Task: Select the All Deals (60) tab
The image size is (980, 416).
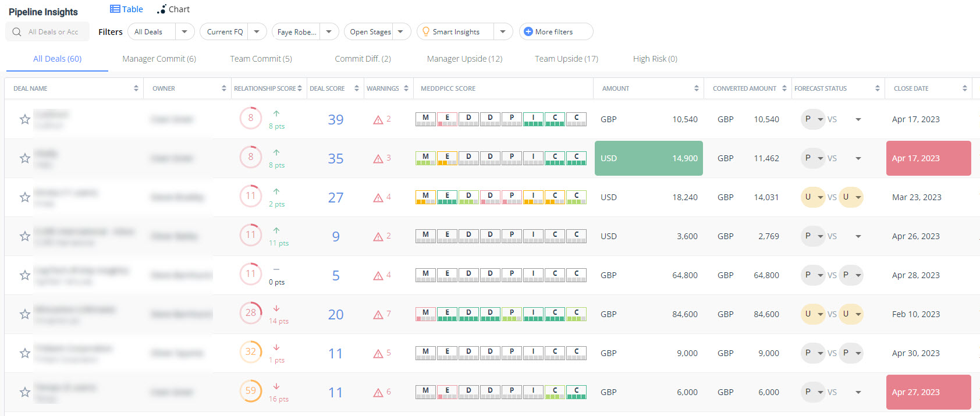Action: pos(57,59)
